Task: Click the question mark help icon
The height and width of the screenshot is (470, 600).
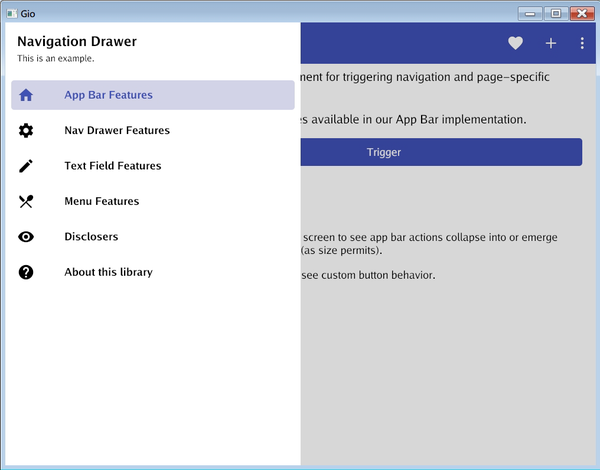Action: coord(26,272)
